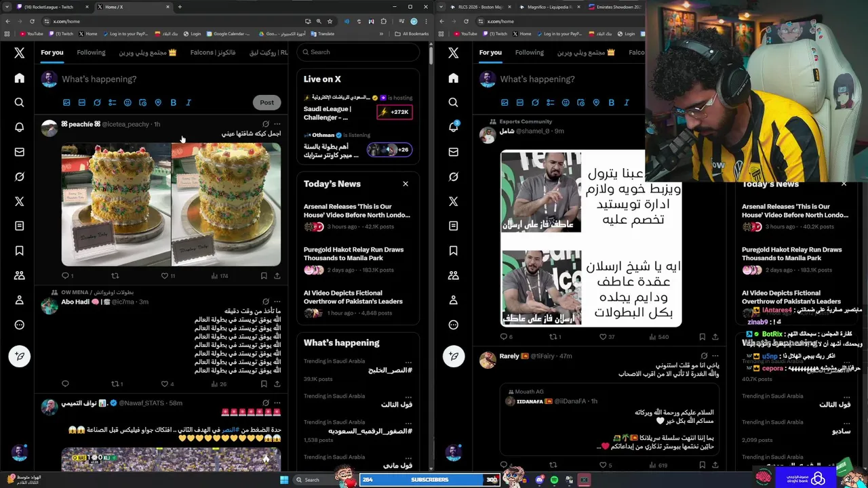
Task: Open the left cake photo thumbnail
Action: click(x=116, y=204)
